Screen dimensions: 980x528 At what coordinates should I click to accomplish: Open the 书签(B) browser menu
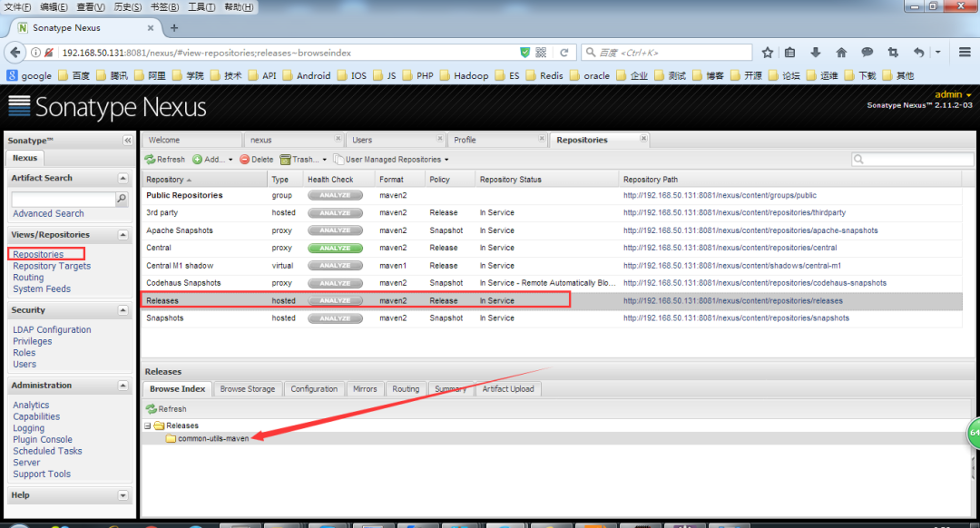click(x=164, y=7)
